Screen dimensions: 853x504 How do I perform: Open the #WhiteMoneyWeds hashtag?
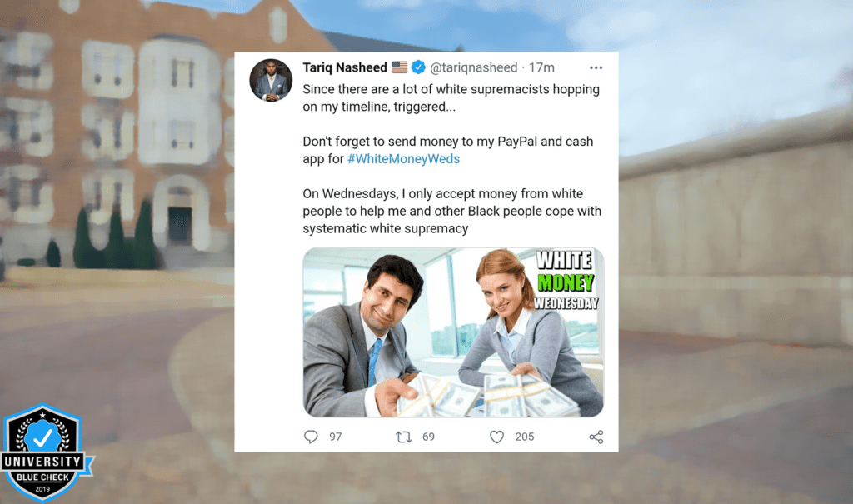click(x=404, y=159)
